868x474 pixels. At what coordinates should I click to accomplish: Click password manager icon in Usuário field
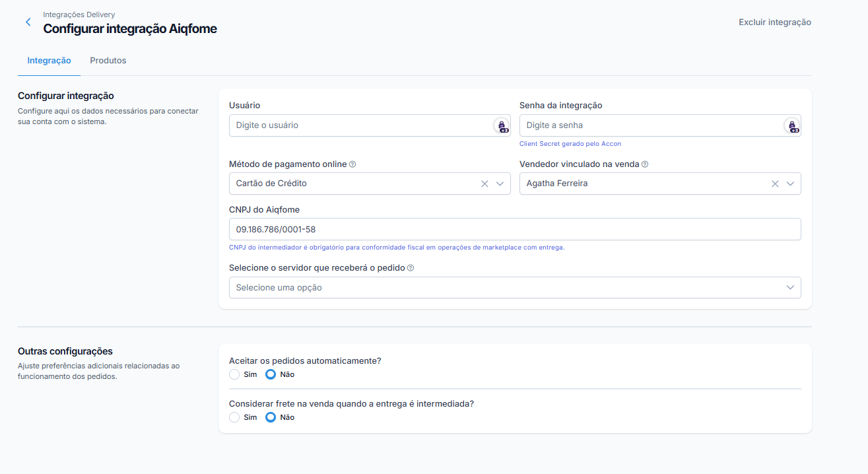(x=502, y=125)
